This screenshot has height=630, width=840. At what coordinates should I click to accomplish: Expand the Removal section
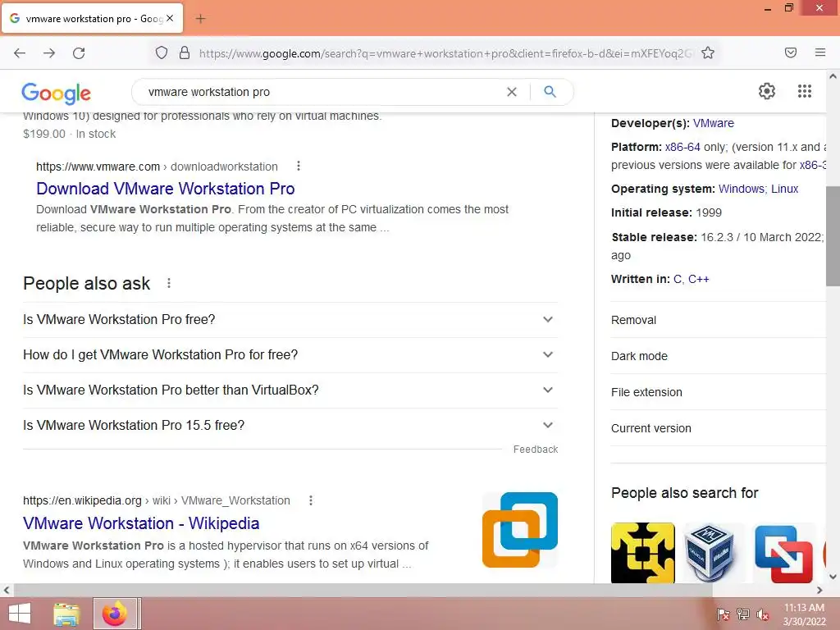pos(719,320)
